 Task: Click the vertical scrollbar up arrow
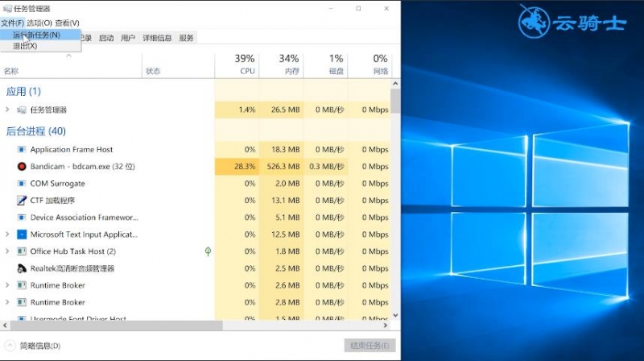point(395,84)
